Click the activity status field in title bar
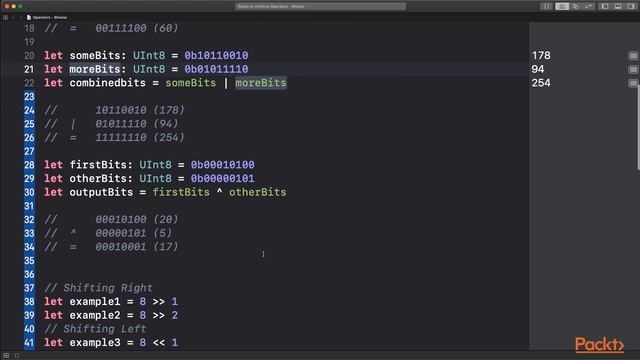 [x=320, y=6]
